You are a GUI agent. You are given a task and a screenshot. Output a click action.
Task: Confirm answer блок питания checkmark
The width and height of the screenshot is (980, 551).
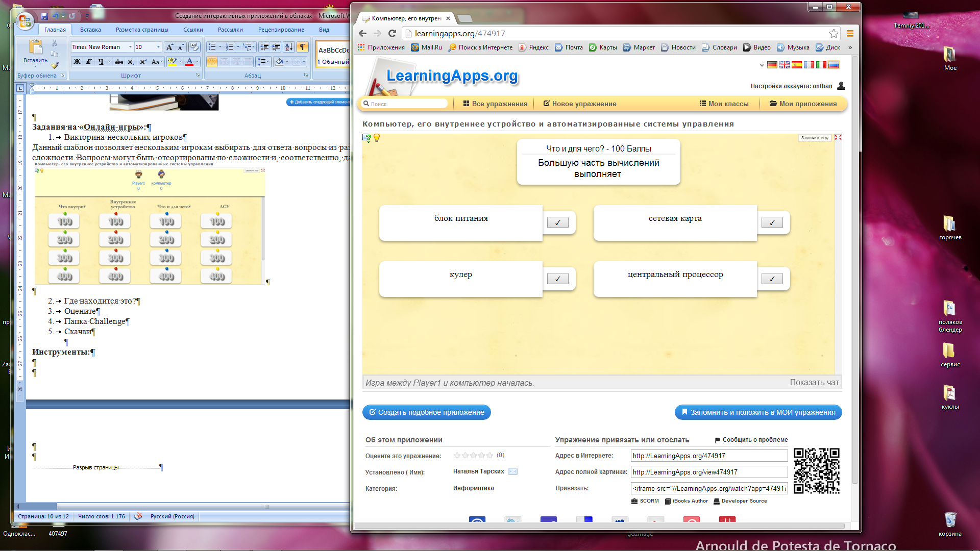[557, 222]
